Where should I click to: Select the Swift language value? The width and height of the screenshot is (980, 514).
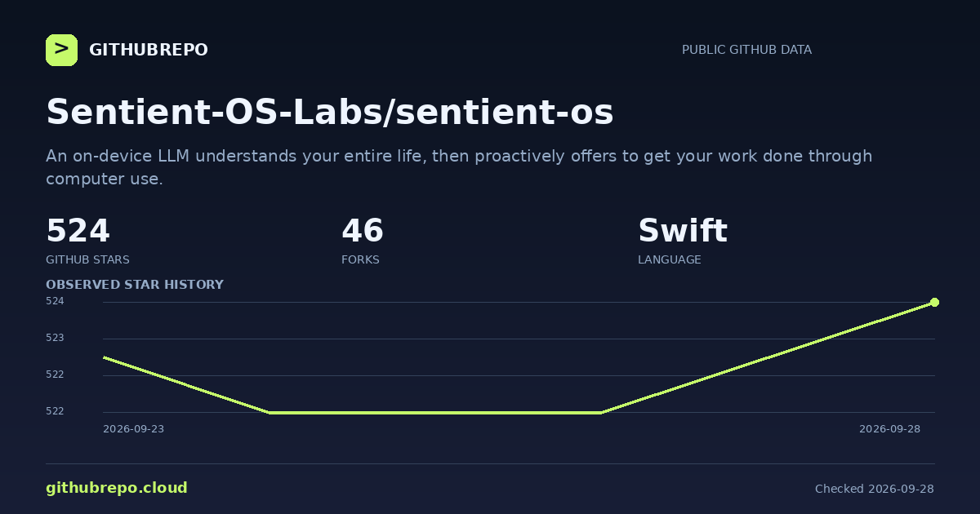click(683, 231)
